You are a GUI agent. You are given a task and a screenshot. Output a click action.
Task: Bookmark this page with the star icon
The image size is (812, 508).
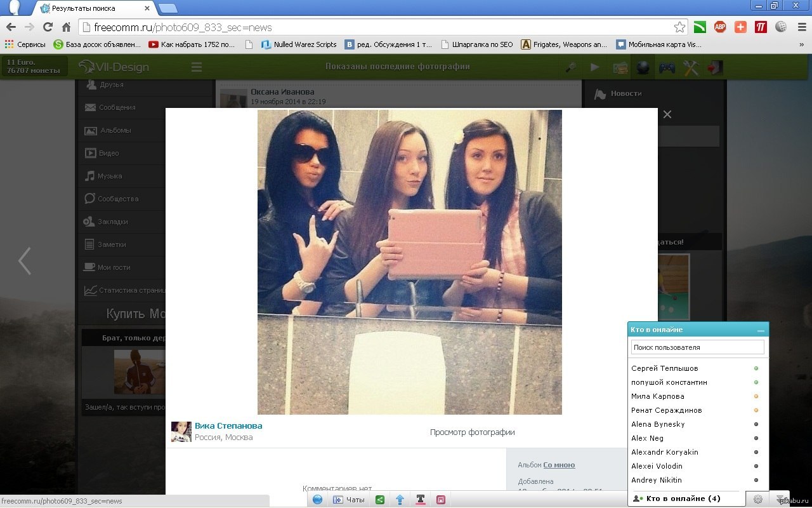(679, 27)
